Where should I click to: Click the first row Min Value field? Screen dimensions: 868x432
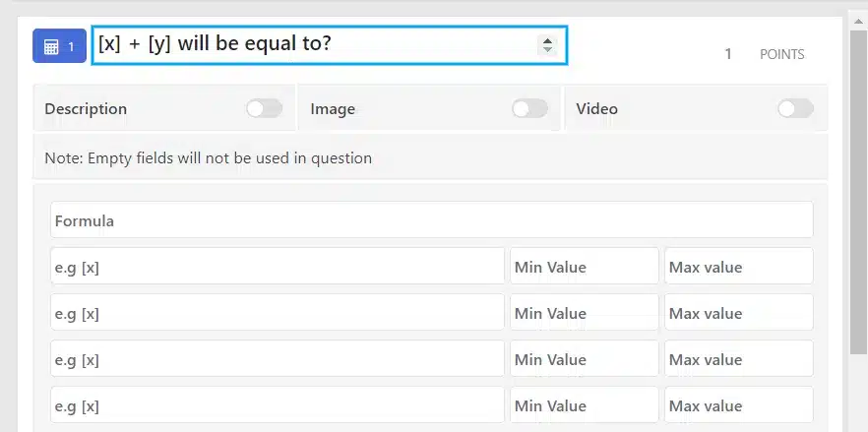tap(584, 266)
